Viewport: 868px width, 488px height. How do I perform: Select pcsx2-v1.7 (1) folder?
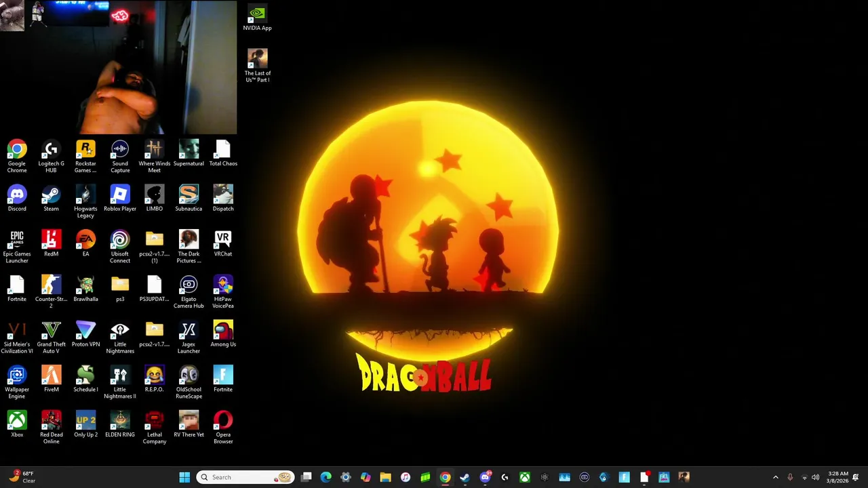(x=154, y=247)
